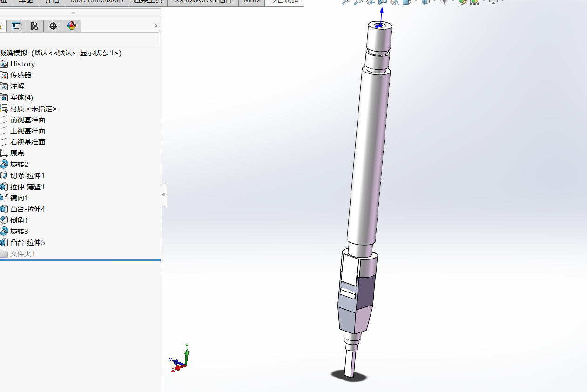Click the History folder icon
Screen dimensions: 587x392
click(x=4, y=64)
